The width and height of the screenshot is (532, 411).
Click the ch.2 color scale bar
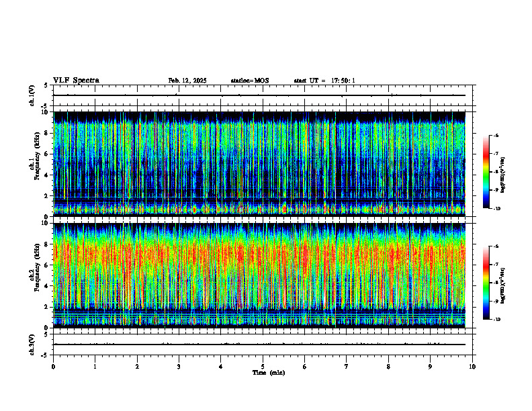(x=486, y=283)
